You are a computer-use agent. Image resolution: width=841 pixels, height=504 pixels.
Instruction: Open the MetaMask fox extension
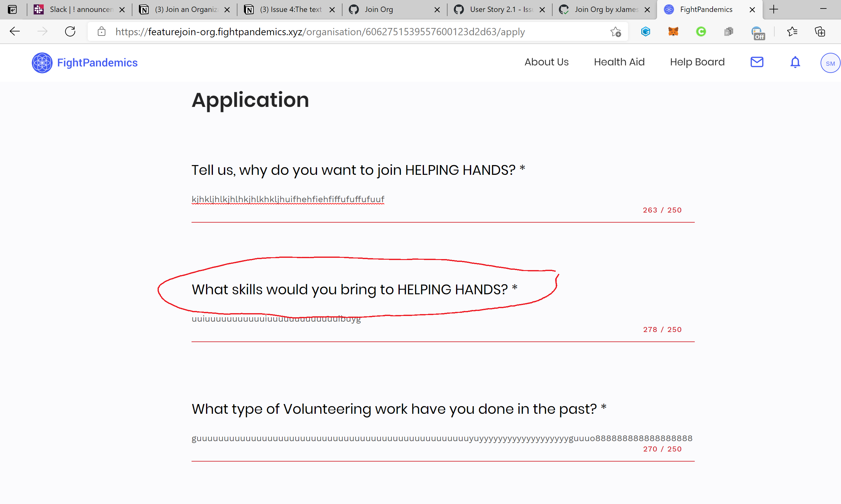[x=673, y=31]
